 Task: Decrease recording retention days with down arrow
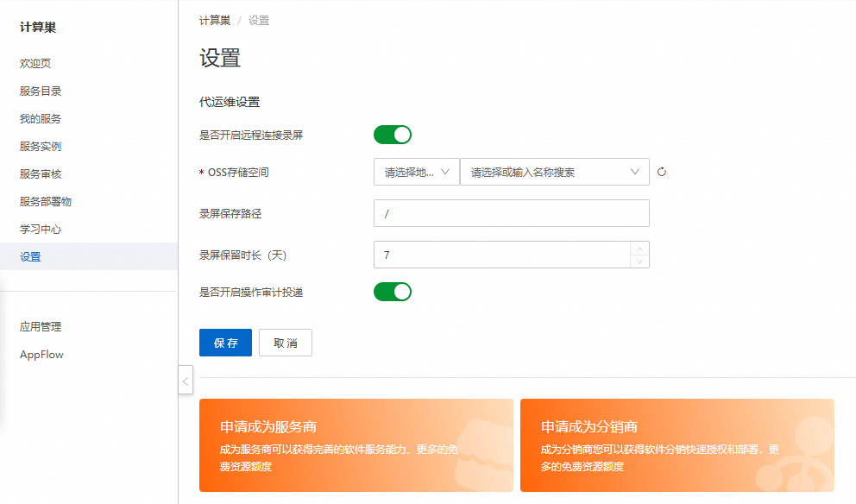pyautogui.click(x=639, y=261)
